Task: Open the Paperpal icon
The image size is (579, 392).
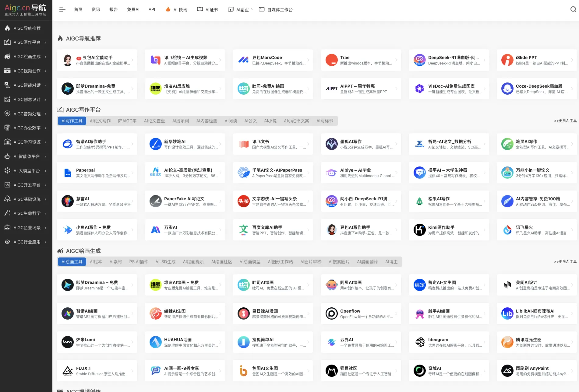Action: click(68, 173)
